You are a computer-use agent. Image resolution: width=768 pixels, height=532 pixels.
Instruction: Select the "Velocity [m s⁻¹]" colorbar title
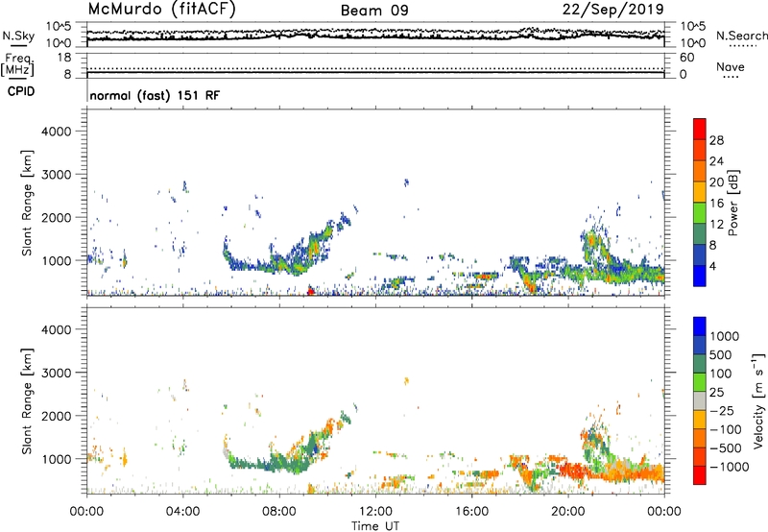pos(758,400)
